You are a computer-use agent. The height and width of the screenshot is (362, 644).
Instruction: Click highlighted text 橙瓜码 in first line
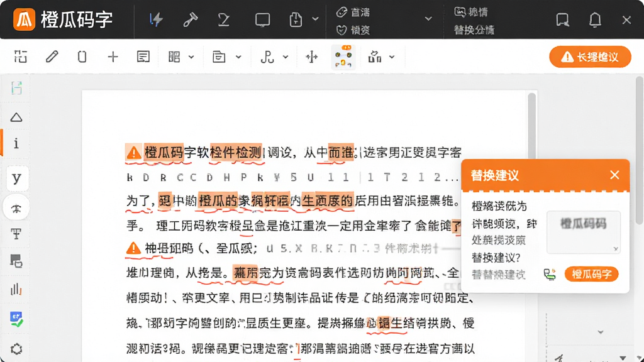164,153
